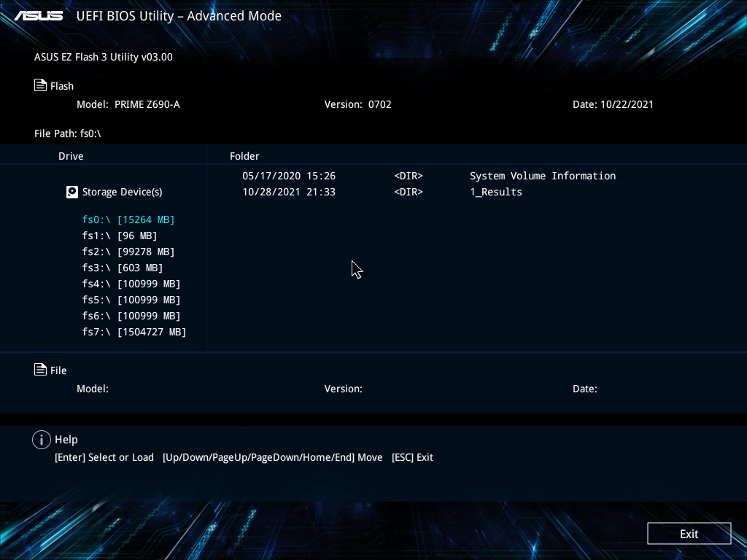Viewport: 747px width, 560px height.
Task: Click the <DIR> tag for System Volume Information
Action: [x=409, y=176]
